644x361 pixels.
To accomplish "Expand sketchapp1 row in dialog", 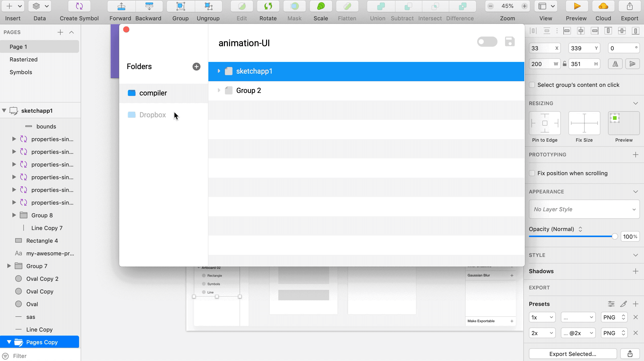I will [x=219, y=71].
